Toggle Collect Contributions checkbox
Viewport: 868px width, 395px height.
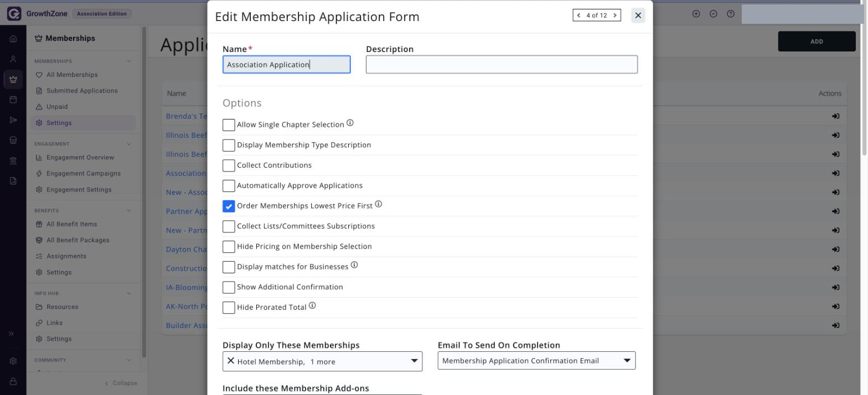(x=229, y=165)
